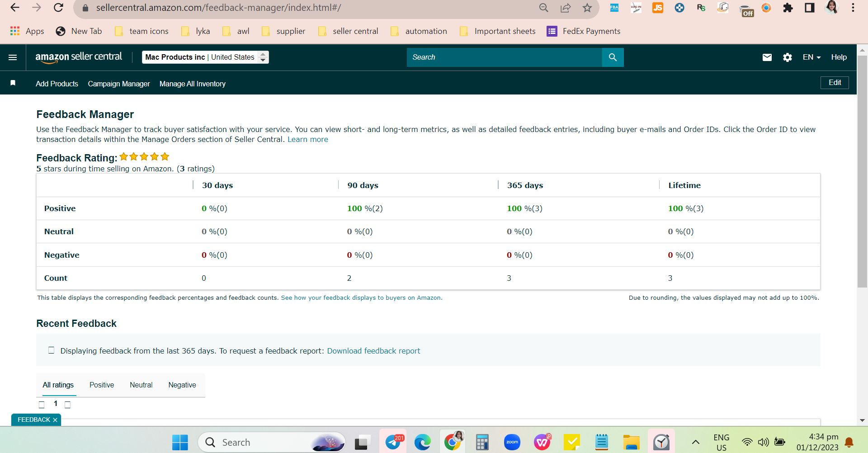The height and width of the screenshot is (453, 868).
Task: Click the page's vertical scrollbar thumb
Action: click(862, 171)
